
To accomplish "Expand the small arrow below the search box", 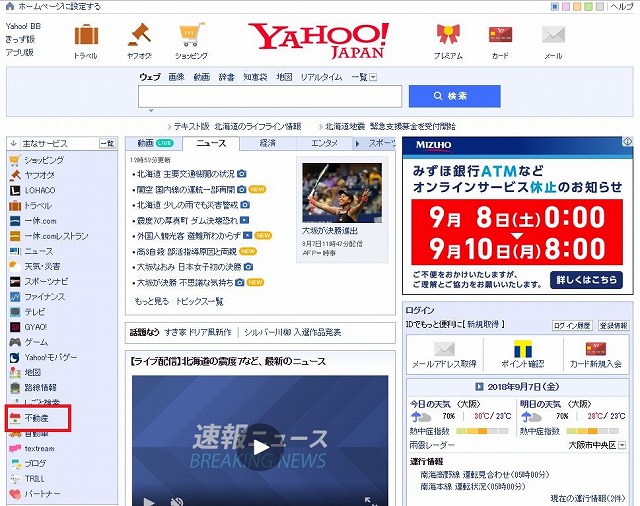I will click(x=151, y=111).
